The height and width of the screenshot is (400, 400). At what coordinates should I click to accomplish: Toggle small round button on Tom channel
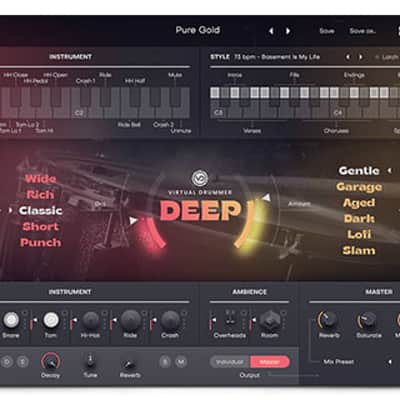tap(65, 313)
